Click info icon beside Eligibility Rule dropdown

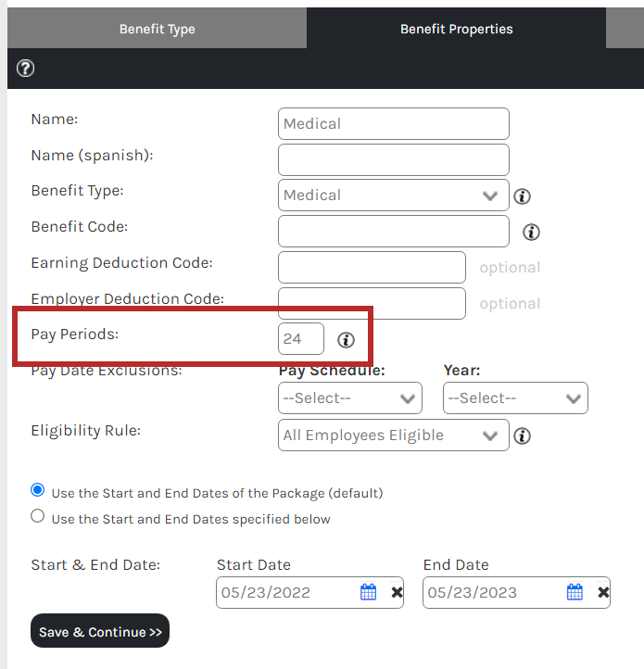(x=522, y=435)
